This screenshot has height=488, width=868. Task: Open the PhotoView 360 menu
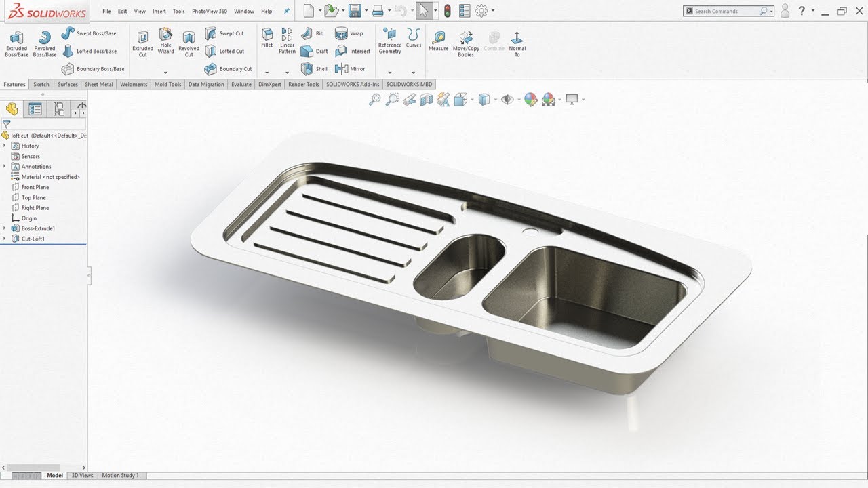[x=210, y=12]
